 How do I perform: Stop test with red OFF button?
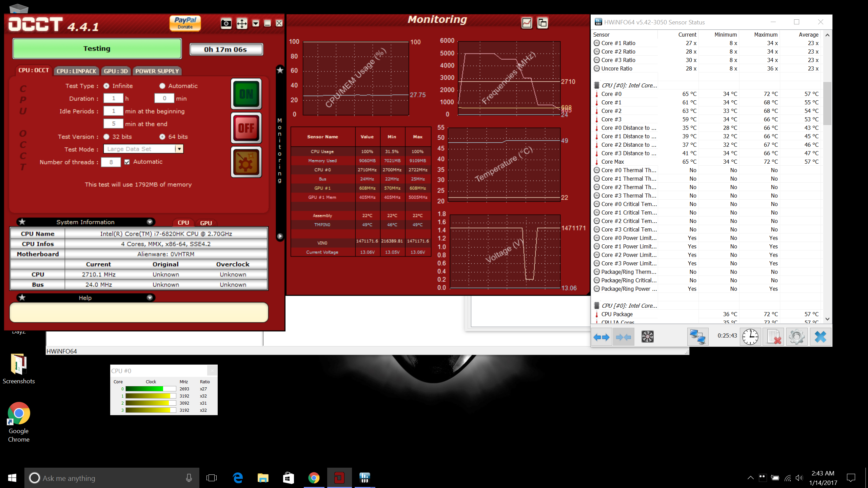tap(246, 128)
